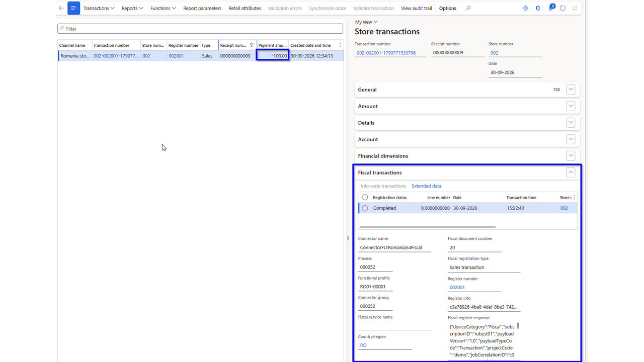Viewport: 644px width, 362px height.
Task: Select the -100,00 payment amount cell
Action: (272, 56)
